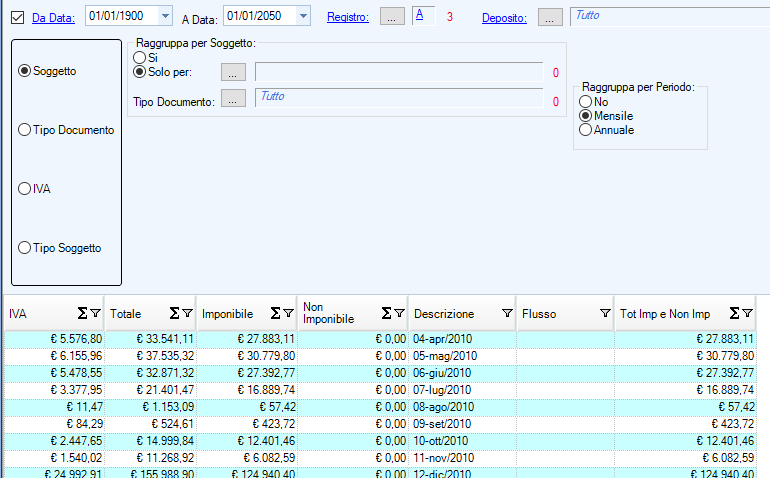Click the Tipo Documento browse button

point(232,99)
